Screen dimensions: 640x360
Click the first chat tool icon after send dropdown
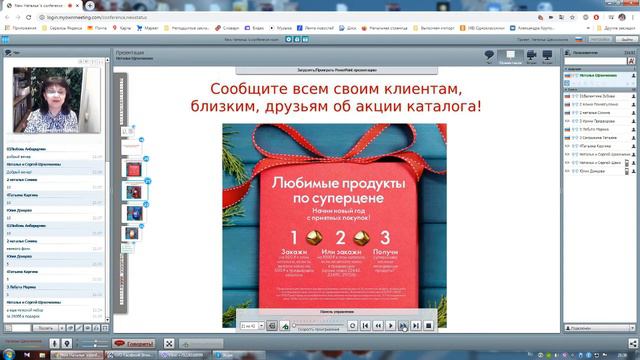click(70, 328)
